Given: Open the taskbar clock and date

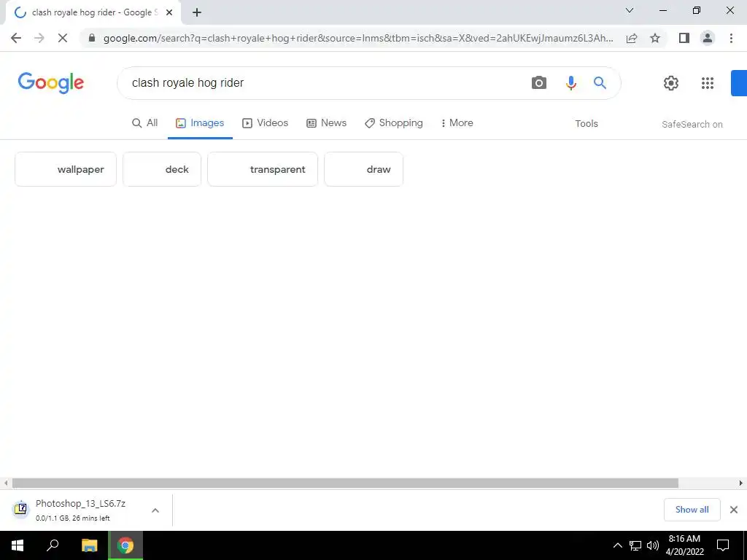Looking at the screenshot, I should pyautogui.click(x=684, y=545).
